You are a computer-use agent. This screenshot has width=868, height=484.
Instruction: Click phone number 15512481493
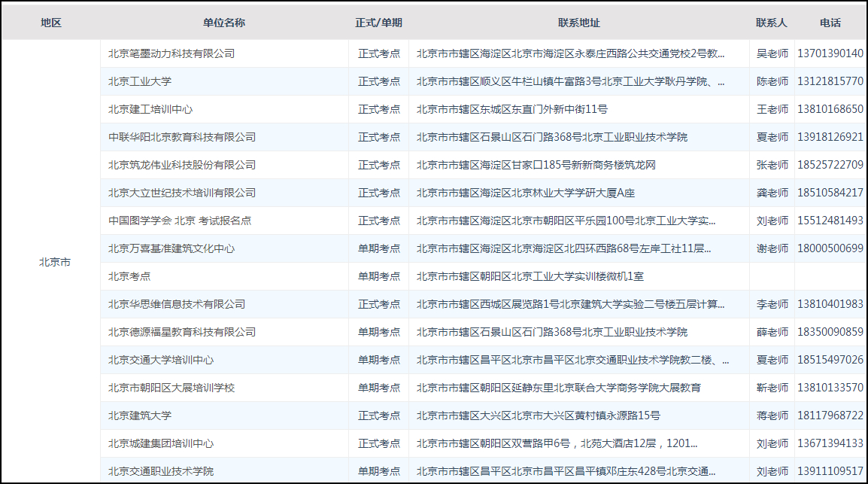coord(830,221)
